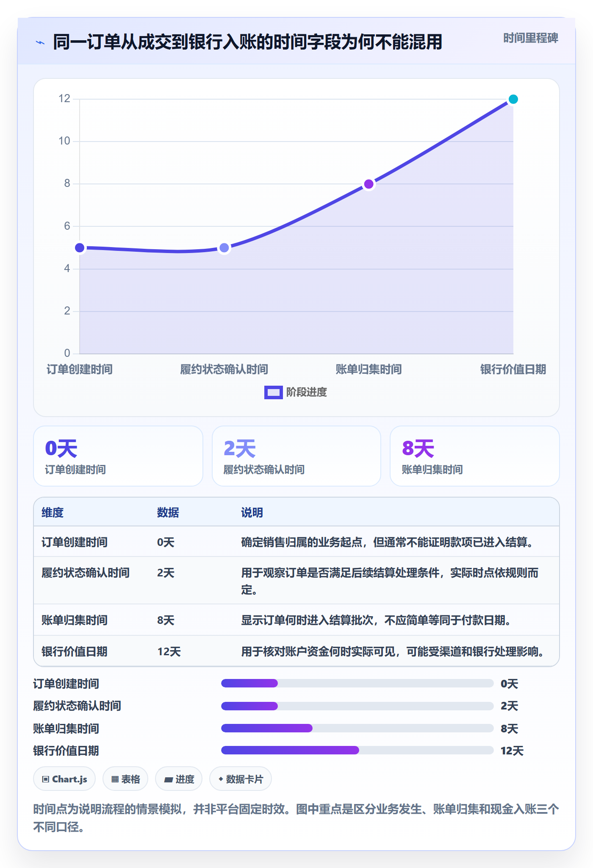Click the 数据 table column header
This screenshot has width=593, height=868.
pyautogui.click(x=168, y=512)
